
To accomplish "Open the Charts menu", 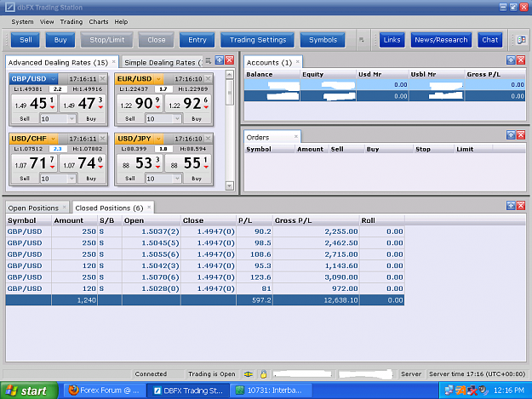I will click(x=99, y=22).
